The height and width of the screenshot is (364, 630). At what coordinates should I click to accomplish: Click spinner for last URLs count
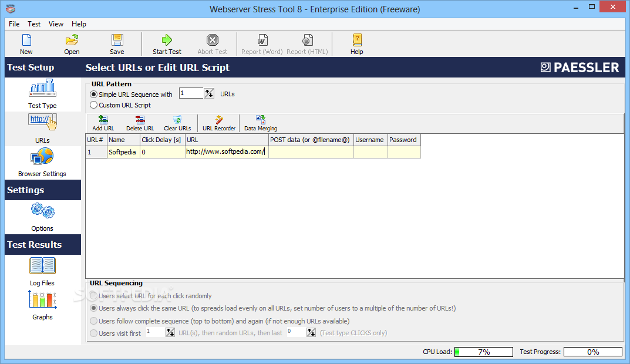pos(311,332)
